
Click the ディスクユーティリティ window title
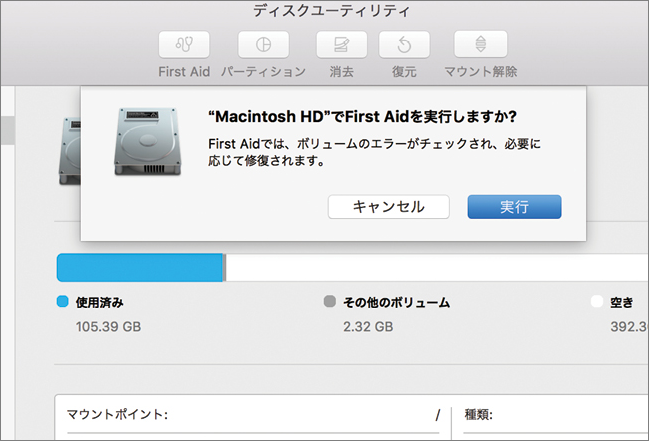coord(332,11)
